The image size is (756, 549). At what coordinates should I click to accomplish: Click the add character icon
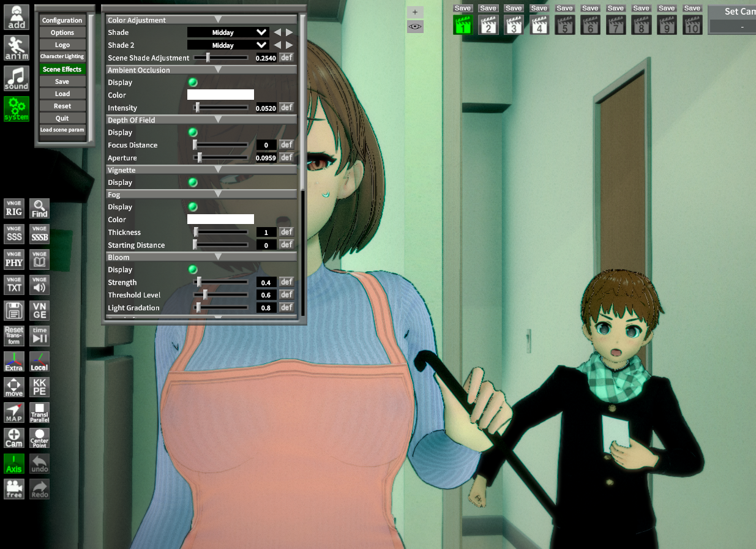[x=17, y=17]
